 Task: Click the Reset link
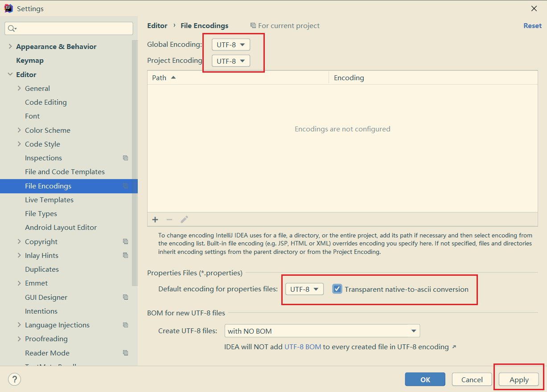(532, 26)
